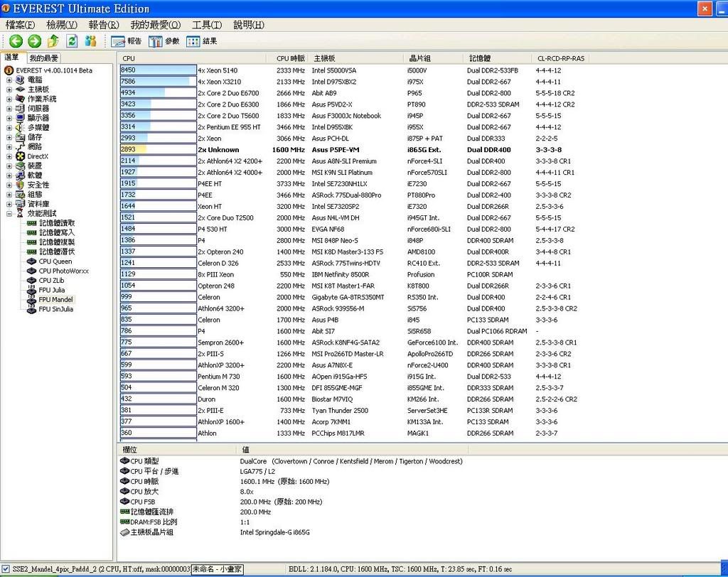The image size is (728, 577).
Task: Expand the 組態 tree node
Action: [9, 195]
